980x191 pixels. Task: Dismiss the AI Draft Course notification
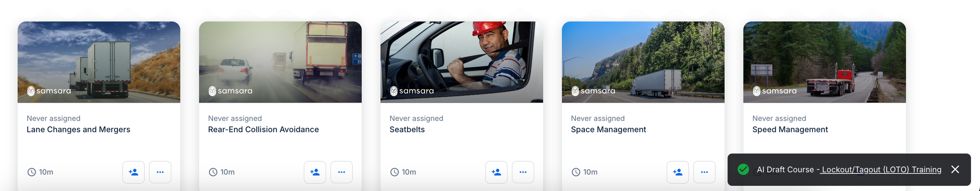pyautogui.click(x=955, y=170)
